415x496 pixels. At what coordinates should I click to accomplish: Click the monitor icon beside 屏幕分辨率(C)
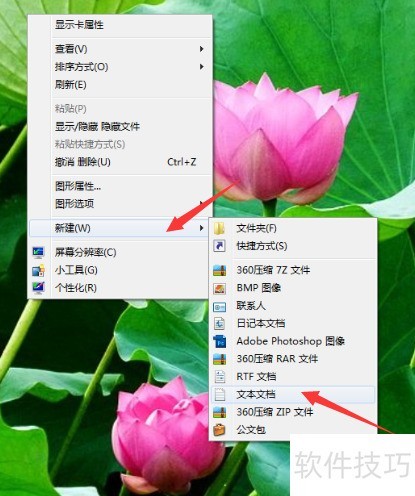click(x=38, y=252)
